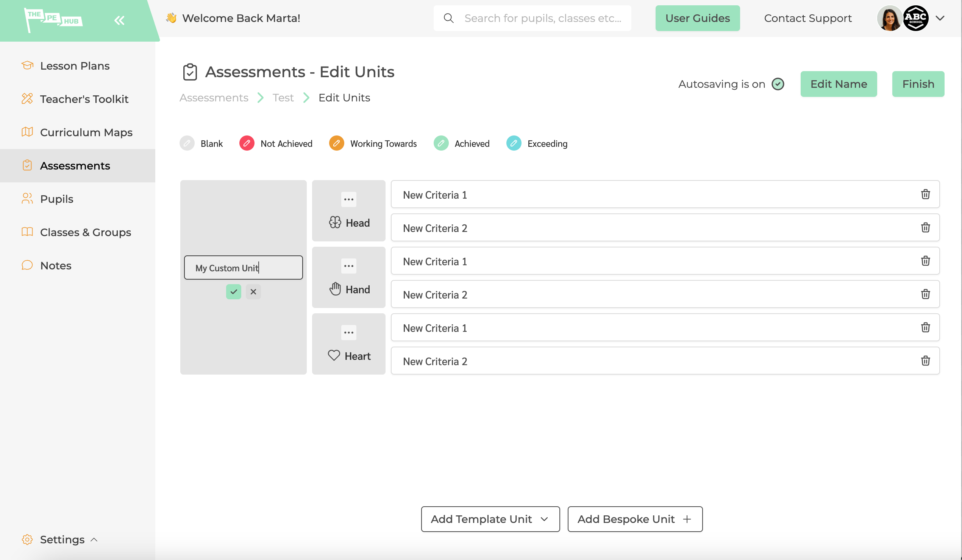This screenshot has height=560, width=962.
Task: Click the Edit Name button
Action: tap(839, 84)
